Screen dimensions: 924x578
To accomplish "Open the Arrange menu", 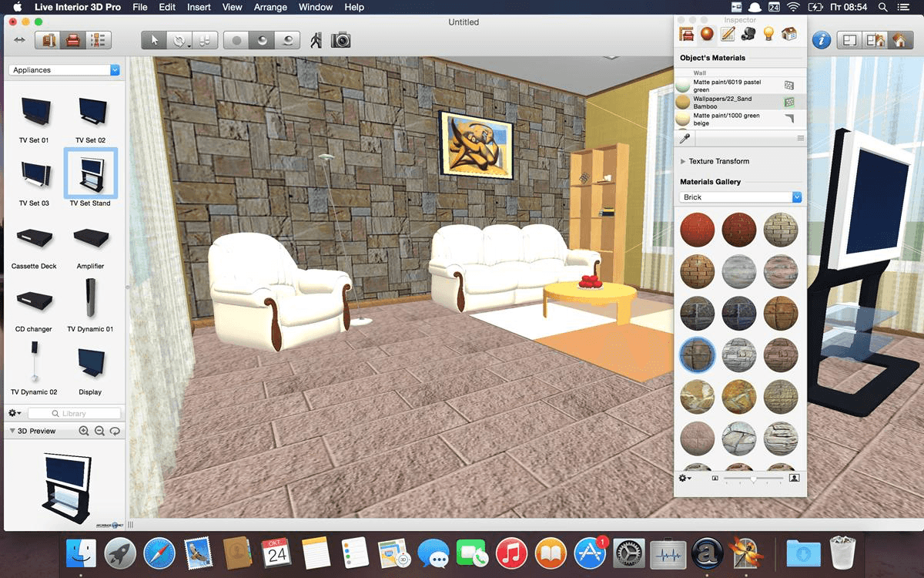I will point(270,7).
